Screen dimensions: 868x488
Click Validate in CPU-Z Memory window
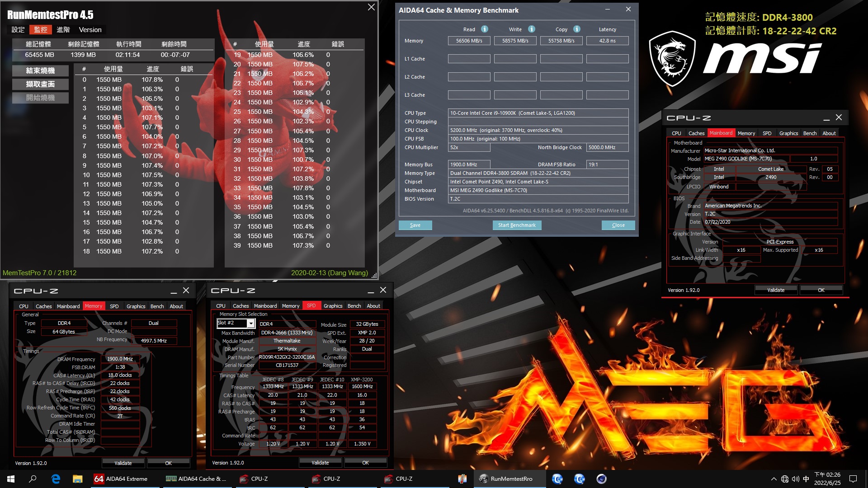click(123, 463)
